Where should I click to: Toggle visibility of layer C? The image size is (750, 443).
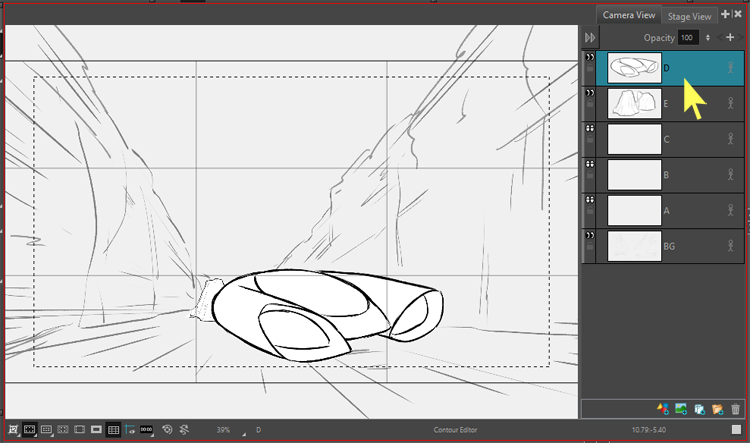coord(589,128)
